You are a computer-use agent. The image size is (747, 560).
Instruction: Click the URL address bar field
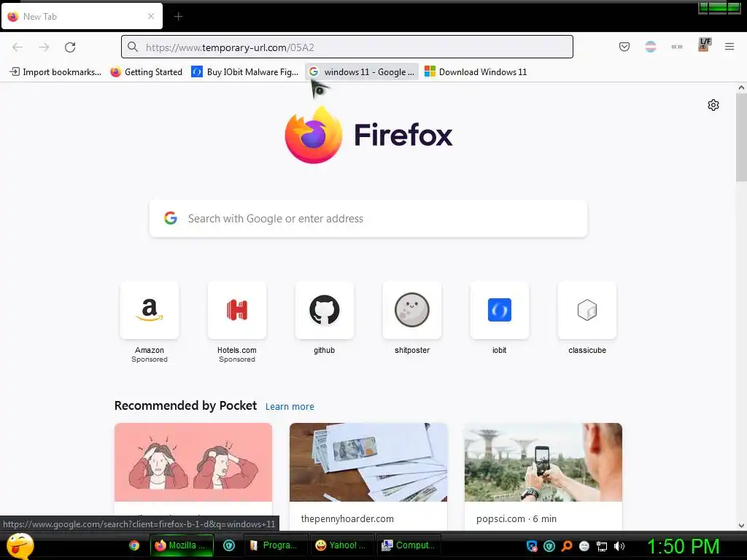[347, 47]
